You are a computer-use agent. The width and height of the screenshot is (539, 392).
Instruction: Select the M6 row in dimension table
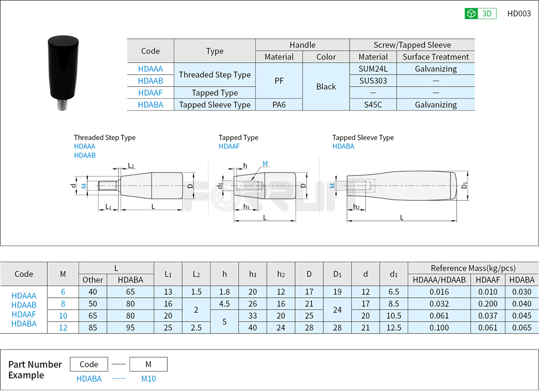pos(63,292)
